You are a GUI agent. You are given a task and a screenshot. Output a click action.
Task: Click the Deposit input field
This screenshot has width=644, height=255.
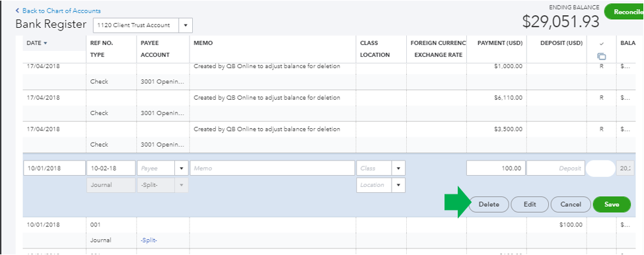tap(556, 168)
